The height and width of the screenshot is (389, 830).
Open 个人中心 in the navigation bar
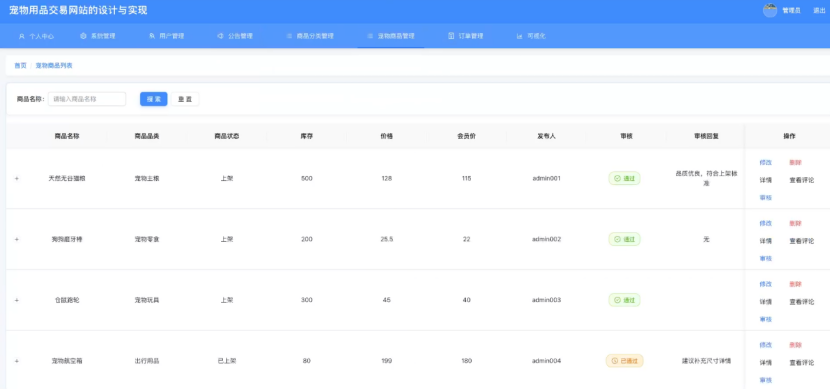tap(36, 37)
